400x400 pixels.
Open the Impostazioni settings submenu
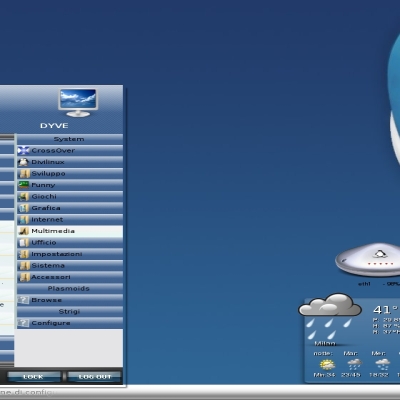(x=70, y=254)
